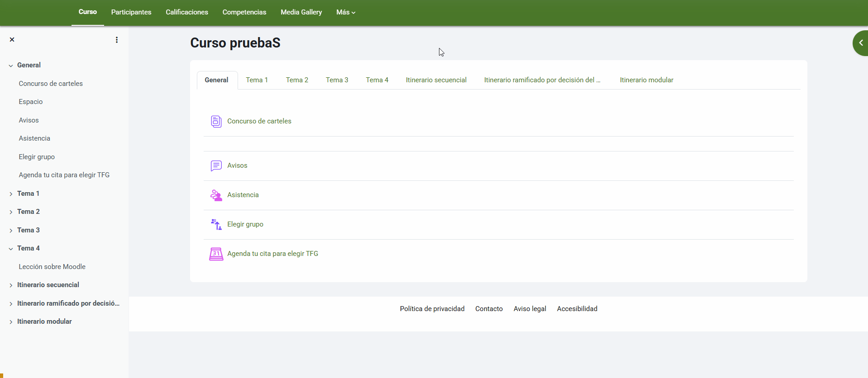The image size is (868, 378).
Task: Open the Política de privacidad link
Action: tap(432, 309)
